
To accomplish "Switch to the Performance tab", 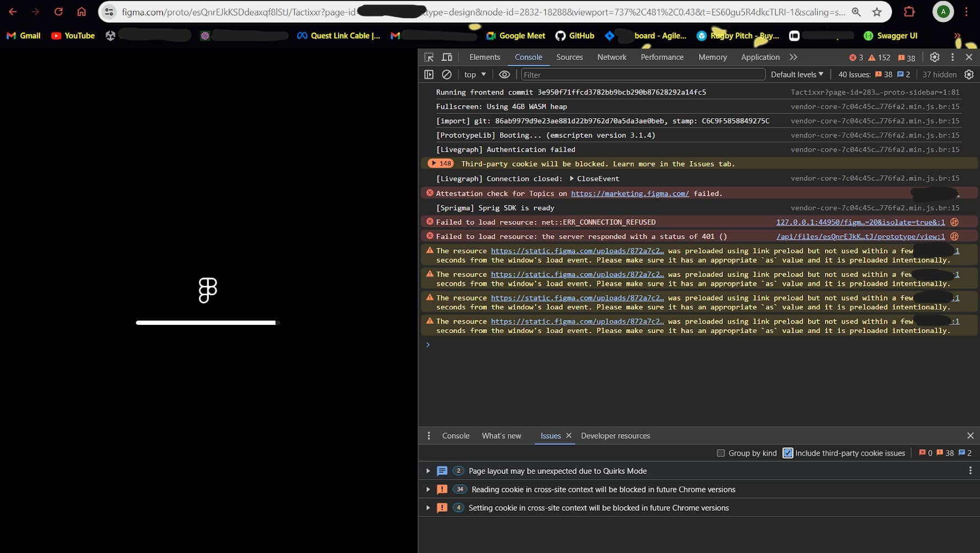I will tap(662, 57).
